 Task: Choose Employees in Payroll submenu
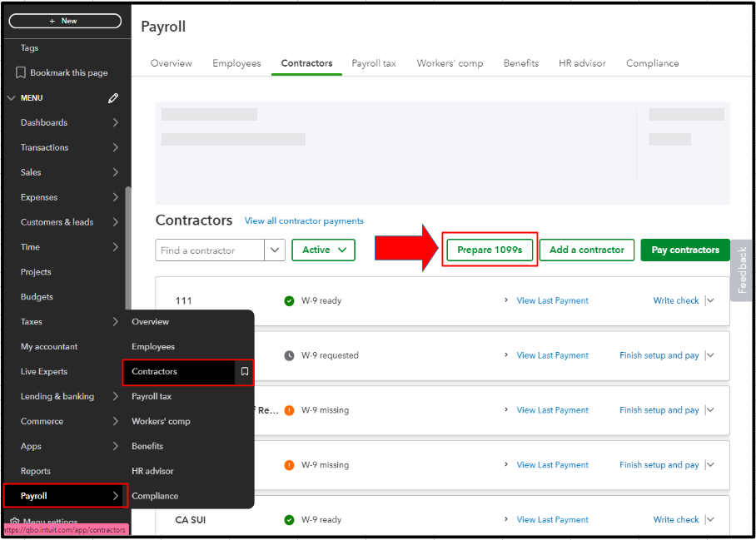[153, 346]
